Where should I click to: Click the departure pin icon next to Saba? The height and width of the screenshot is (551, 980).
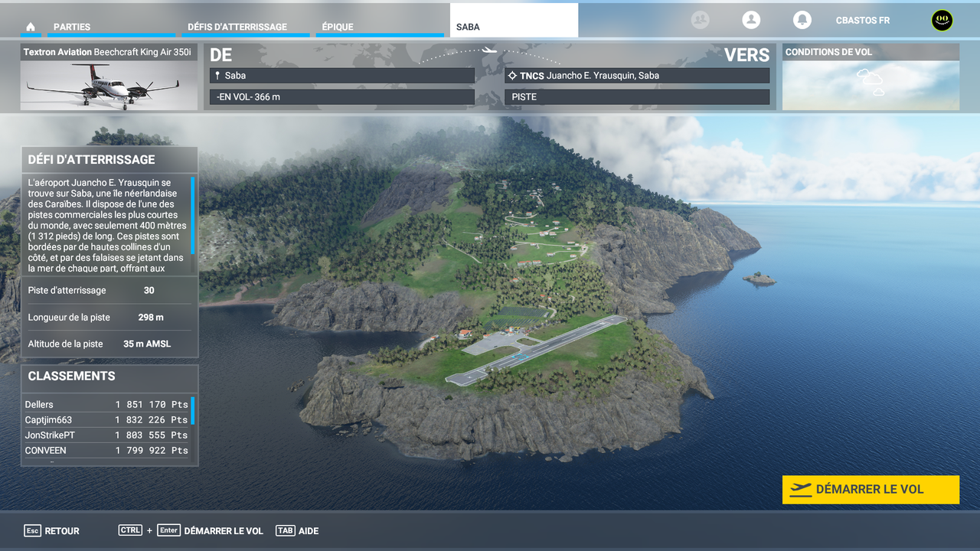click(216, 75)
